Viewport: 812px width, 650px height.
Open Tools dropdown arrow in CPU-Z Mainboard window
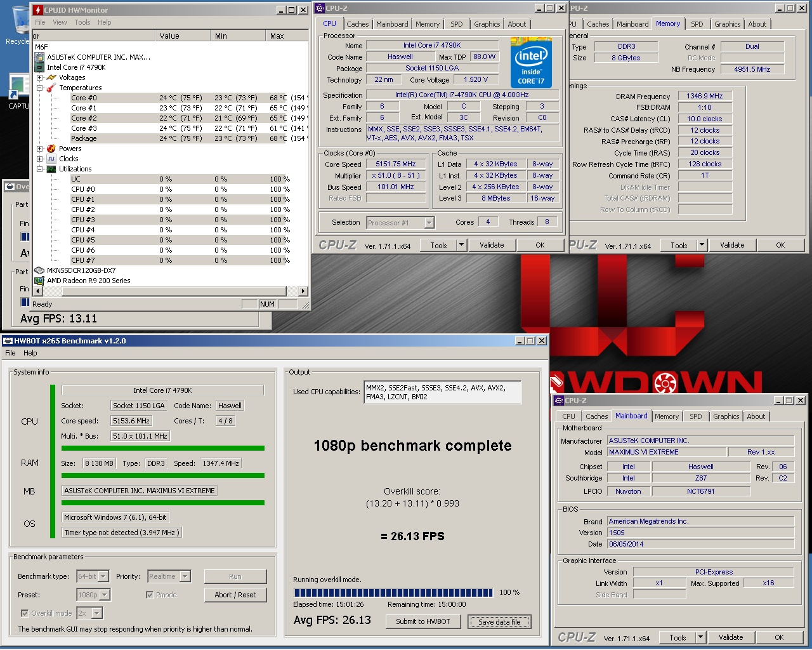(701, 637)
